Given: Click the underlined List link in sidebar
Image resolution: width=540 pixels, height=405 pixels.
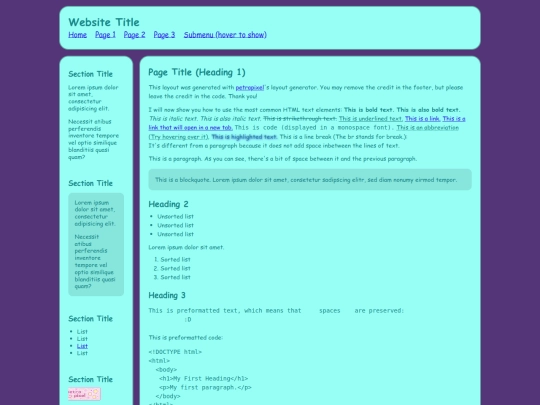Looking at the screenshot, I should point(82,346).
